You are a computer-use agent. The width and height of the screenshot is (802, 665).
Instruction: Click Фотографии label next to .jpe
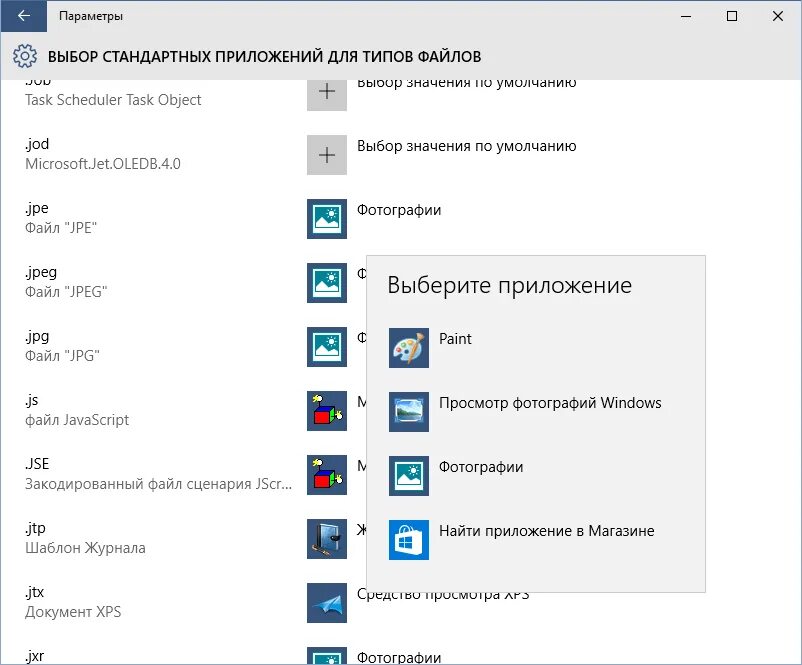coord(399,210)
